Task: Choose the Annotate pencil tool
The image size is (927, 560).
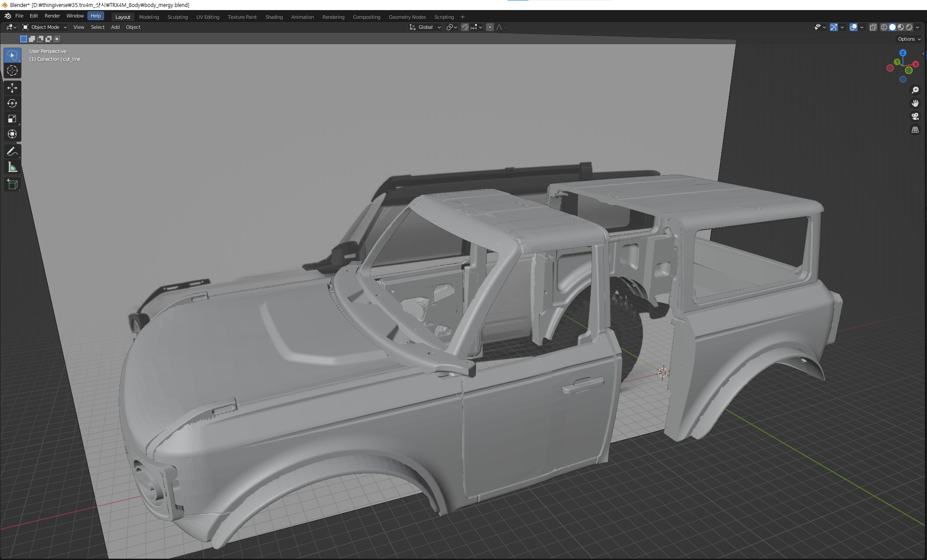Action: [x=12, y=152]
